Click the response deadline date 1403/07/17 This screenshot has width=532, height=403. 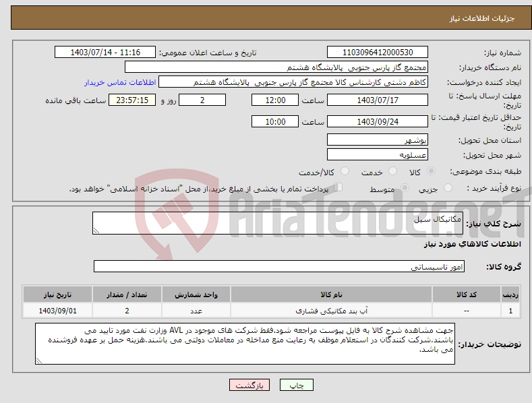tap(378, 100)
